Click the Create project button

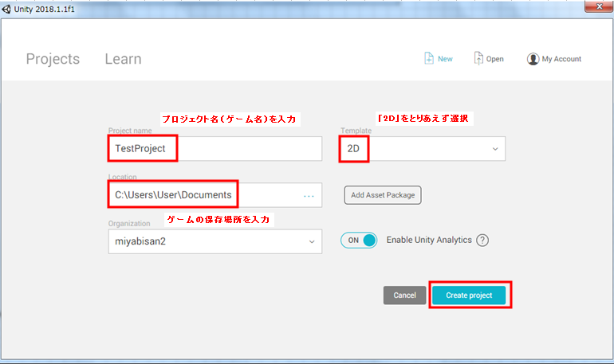[x=469, y=296]
